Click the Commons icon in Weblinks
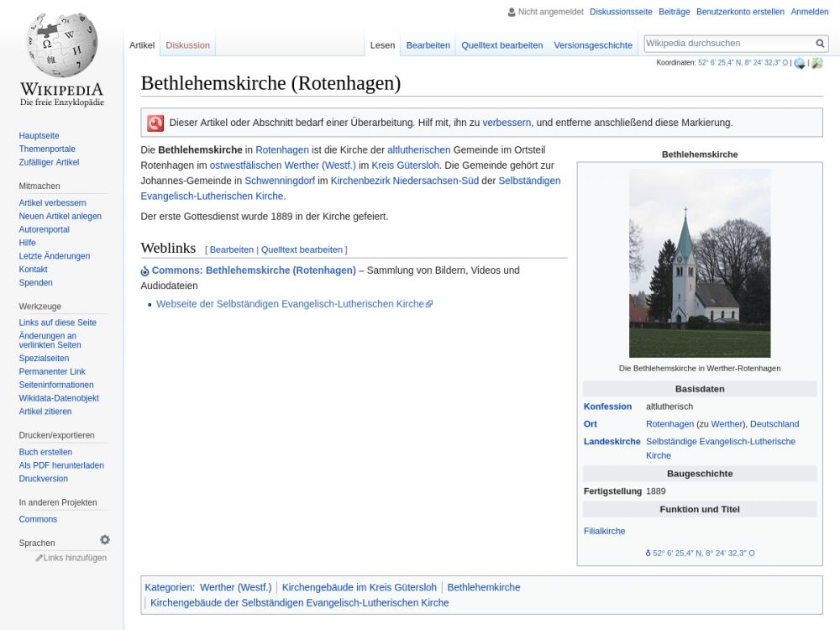The image size is (840, 630). pos(144,271)
